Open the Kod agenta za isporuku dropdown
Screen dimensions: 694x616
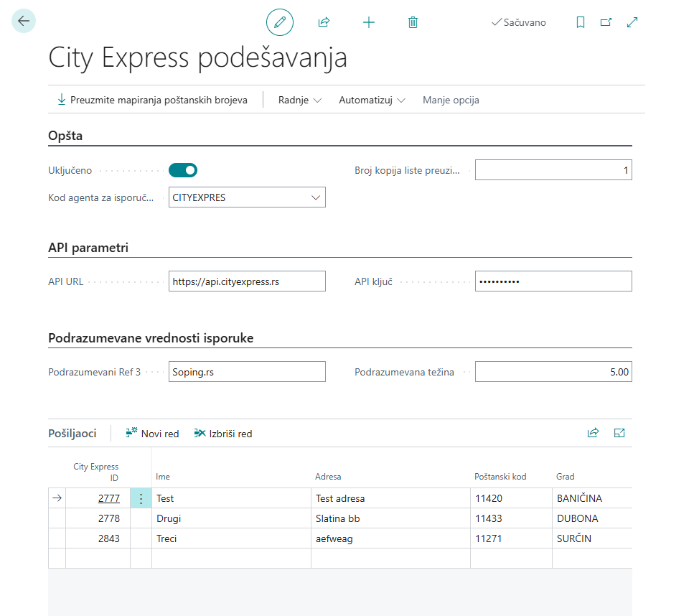pos(316,197)
